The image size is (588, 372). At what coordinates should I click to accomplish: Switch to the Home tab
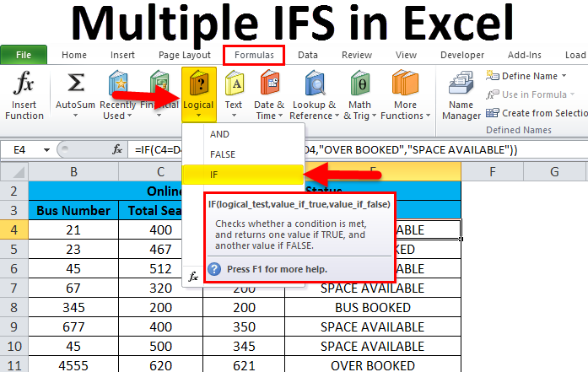74,55
